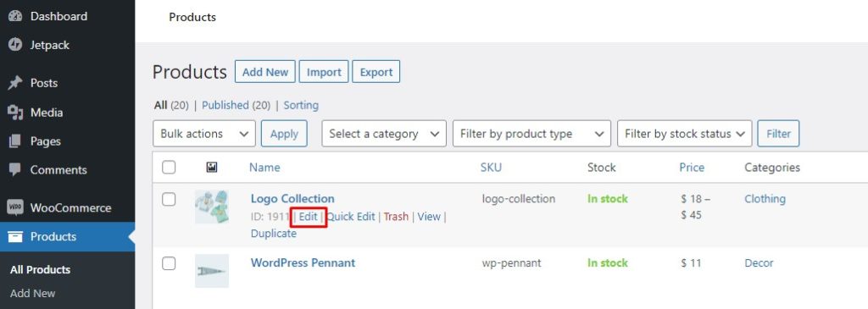Sort by the image column icon
This screenshot has width=868, height=309.
point(211,167)
